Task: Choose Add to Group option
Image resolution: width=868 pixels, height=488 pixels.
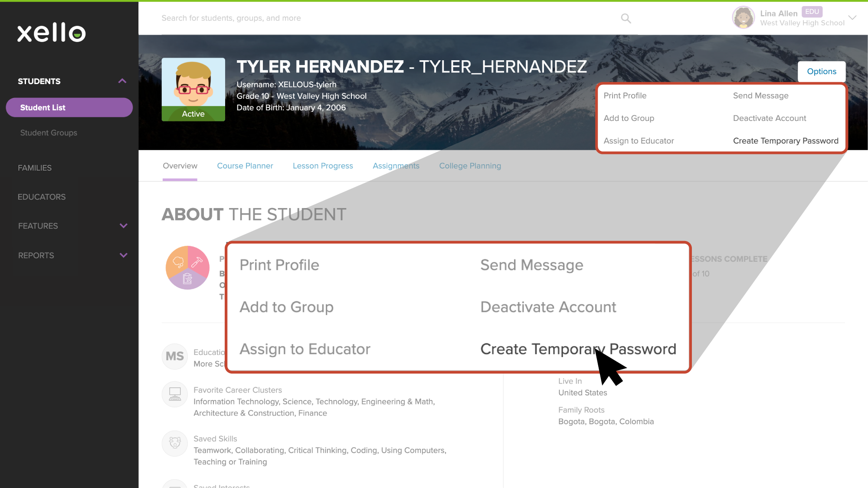Action: (x=629, y=118)
